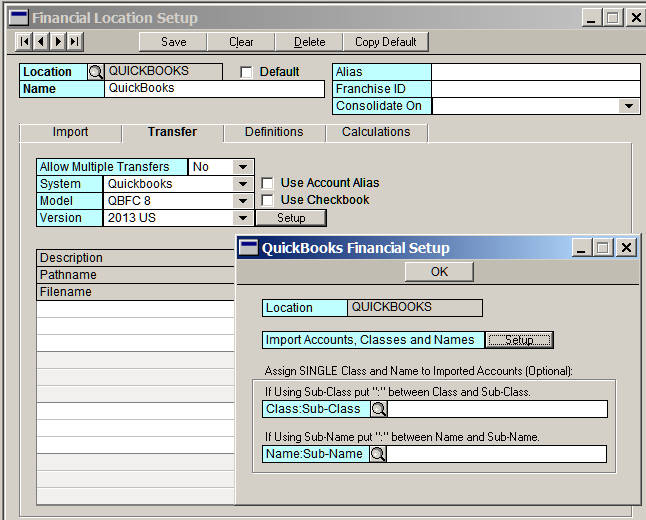Minimize Financial Location Setup window
Viewport: 646px width, 520px height.
(x=591, y=18)
